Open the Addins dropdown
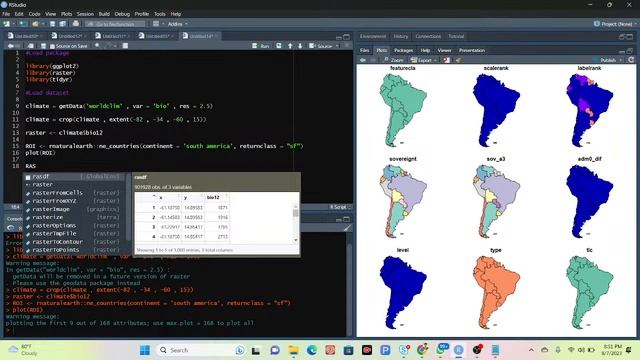The height and width of the screenshot is (360, 640). coord(178,24)
